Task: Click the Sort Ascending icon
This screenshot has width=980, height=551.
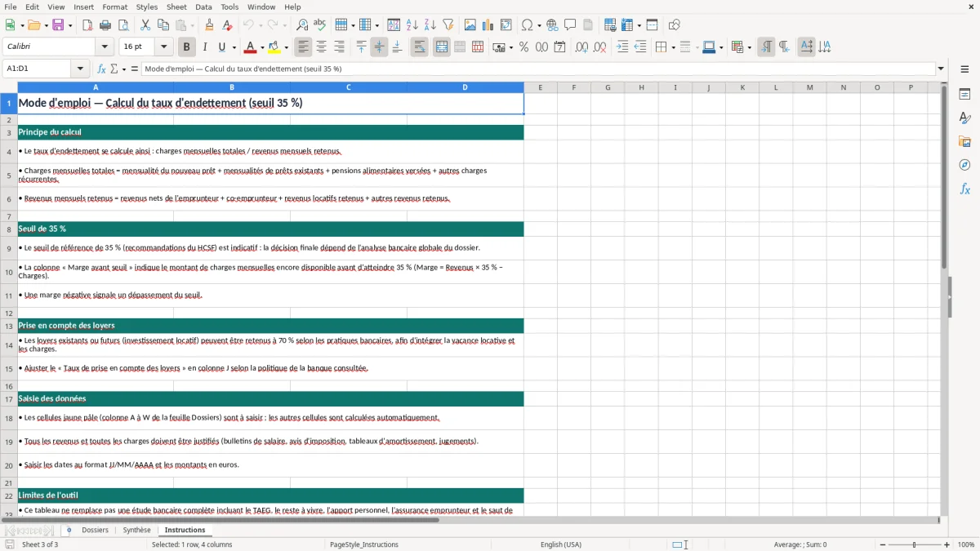Action: coord(412,25)
